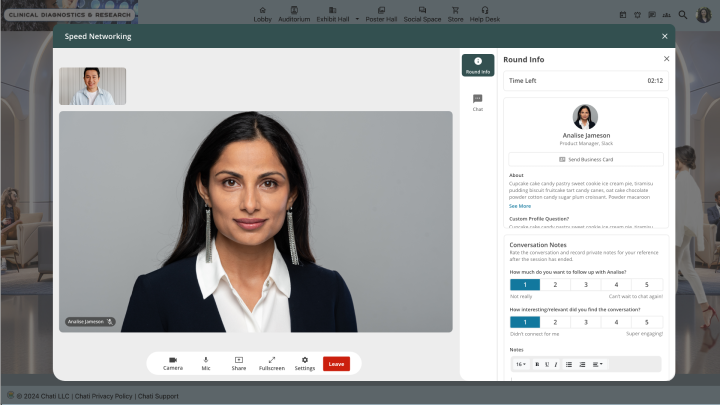
Task: Open the Help Desk
Action: (485, 15)
